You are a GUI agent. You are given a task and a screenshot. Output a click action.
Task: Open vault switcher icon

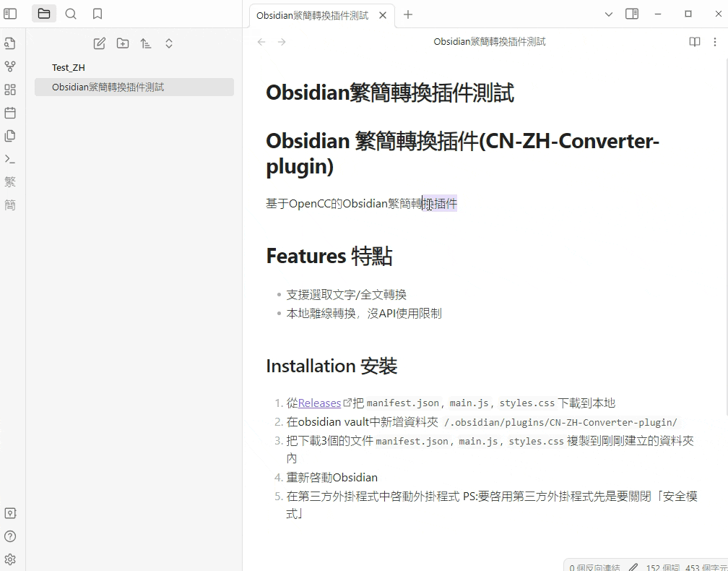[x=10, y=513]
